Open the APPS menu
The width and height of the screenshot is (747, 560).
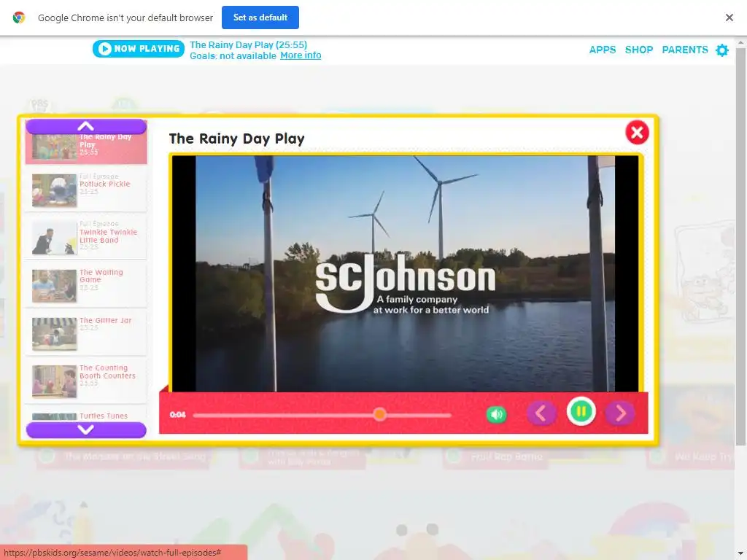602,50
